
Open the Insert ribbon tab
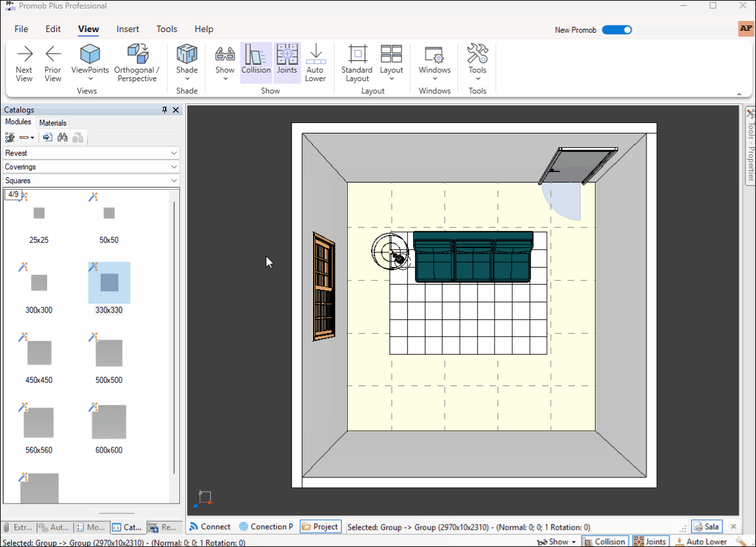128,29
